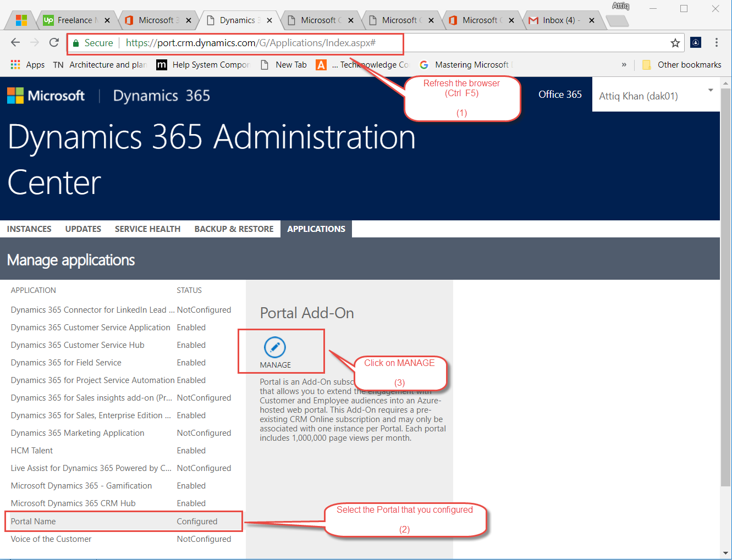Open the New Tab bookmark
732x560 pixels.
(283, 65)
